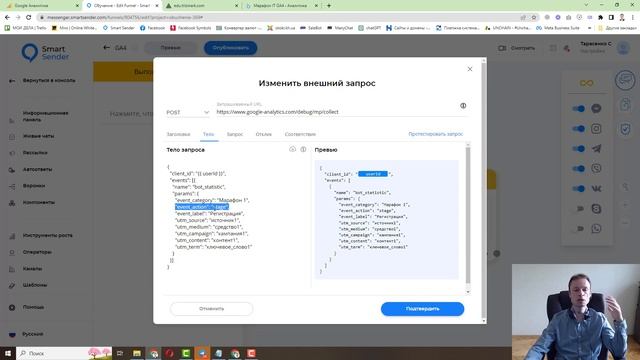
Task: Open Воронки in the sidebar
Action: click(x=34, y=186)
